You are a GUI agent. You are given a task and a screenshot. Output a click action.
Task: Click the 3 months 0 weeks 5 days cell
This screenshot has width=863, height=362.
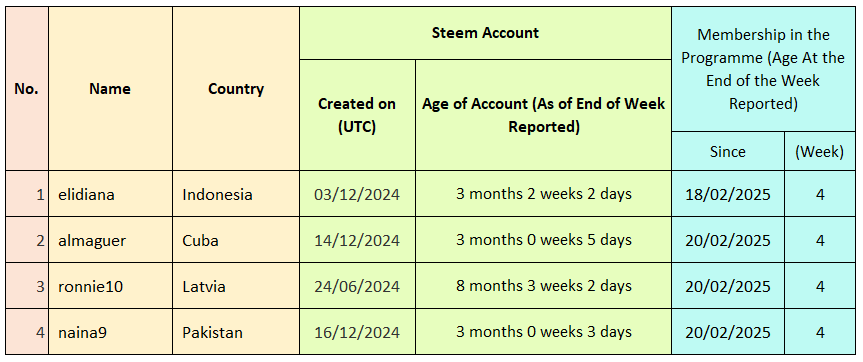(543, 240)
